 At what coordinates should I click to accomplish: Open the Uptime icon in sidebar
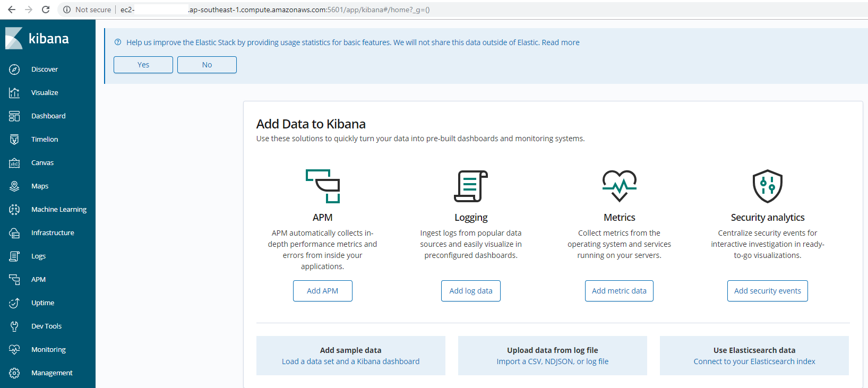click(x=14, y=303)
